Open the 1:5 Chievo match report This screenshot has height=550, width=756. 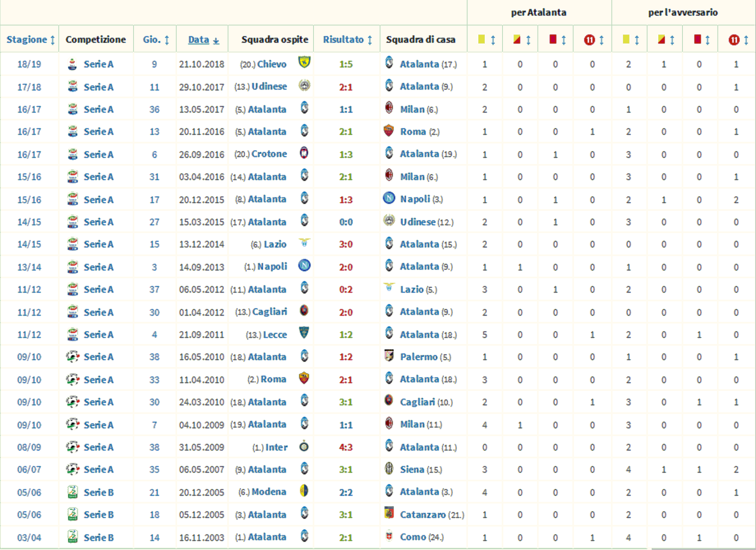tap(346, 64)
